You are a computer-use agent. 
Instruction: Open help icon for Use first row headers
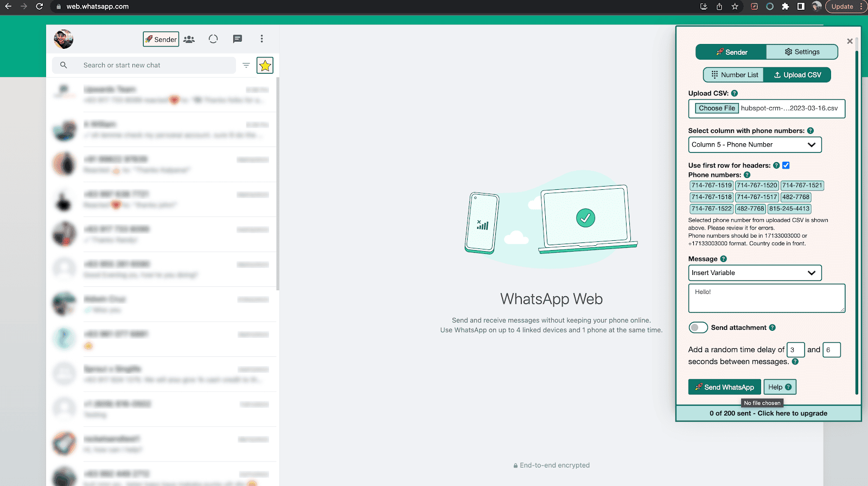776,165
